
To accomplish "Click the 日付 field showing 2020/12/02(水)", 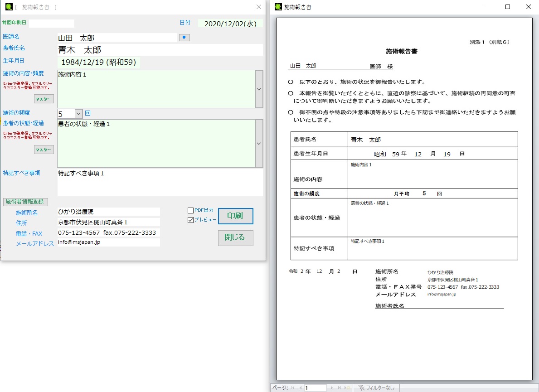I will tap(230, 24).
